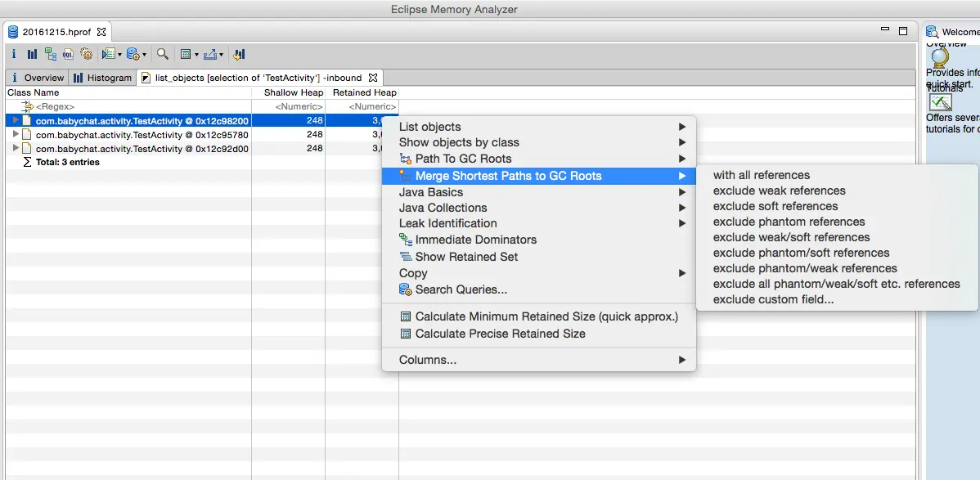980x480 pixels.
Task: Select 'with all references' option
Action: [837, 175]
